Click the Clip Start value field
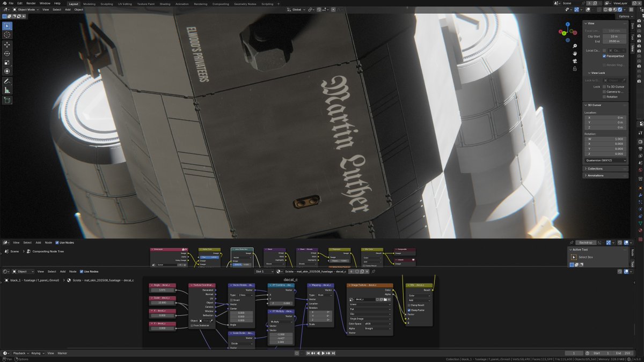The height and width of the screenshot is (362, 644). click(614, 36)
